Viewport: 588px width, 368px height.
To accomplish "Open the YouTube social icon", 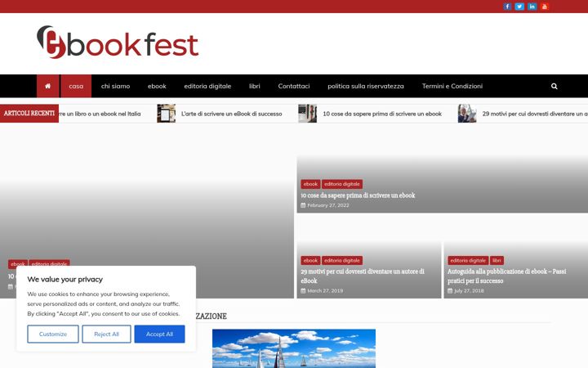I will coord(545,7).
